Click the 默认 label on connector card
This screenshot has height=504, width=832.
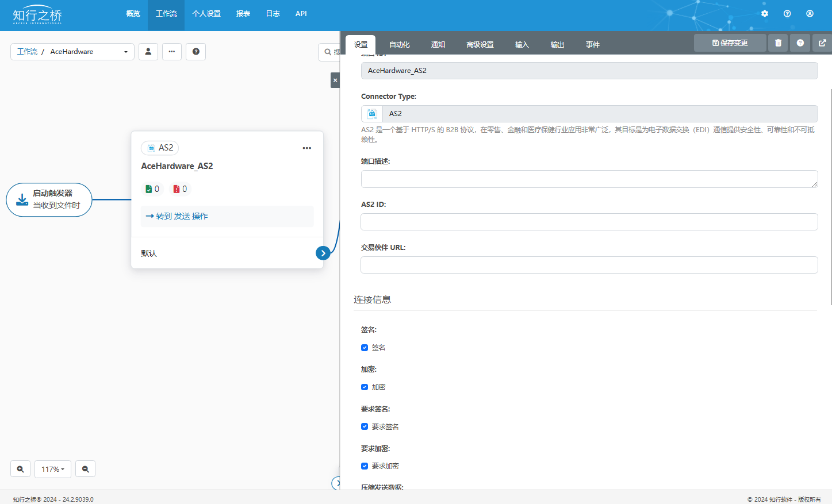coord(149,253)
